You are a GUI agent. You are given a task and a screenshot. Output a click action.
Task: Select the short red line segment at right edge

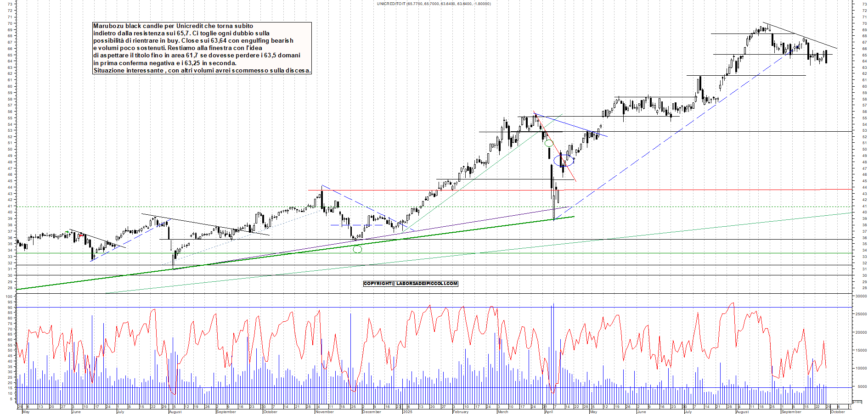point(836,189)
